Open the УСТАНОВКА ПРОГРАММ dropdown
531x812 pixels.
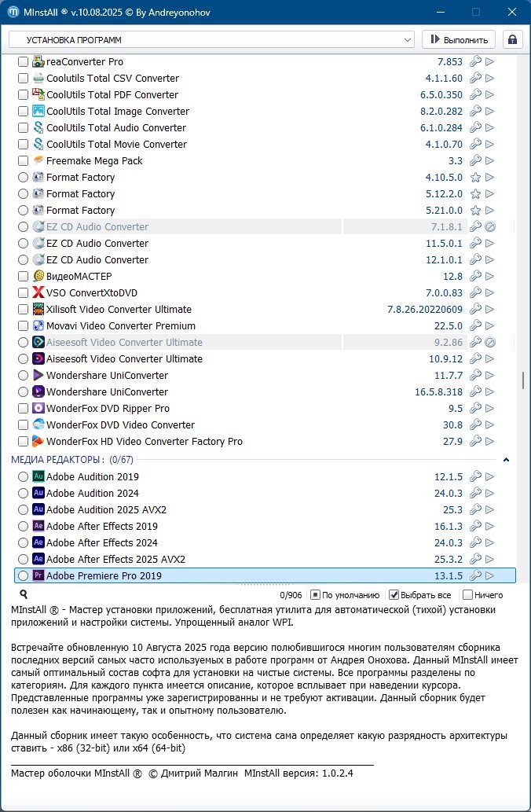pyautogui.click(x=211, y=40)
